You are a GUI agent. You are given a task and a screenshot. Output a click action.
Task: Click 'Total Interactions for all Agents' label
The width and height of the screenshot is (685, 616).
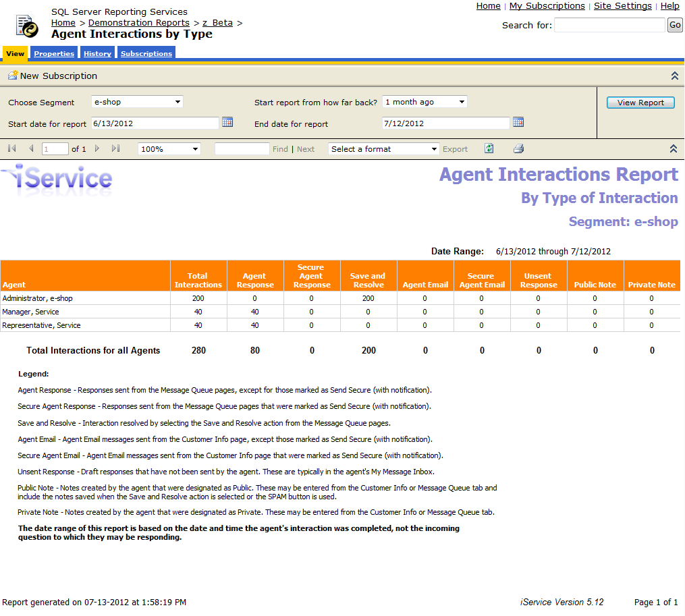93,350
